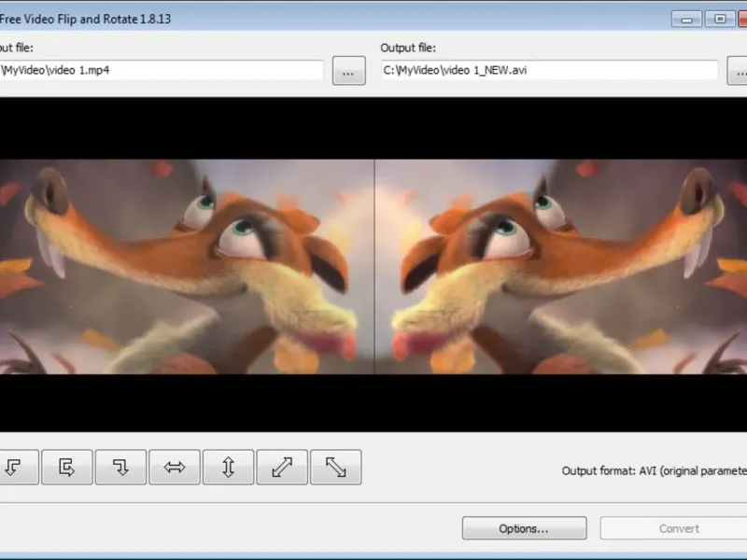This screenshot has width=747, height=560.
Task: Flip video vertically with up-down arrow icon
Action: pyautogui.click(x=228, y=468)
